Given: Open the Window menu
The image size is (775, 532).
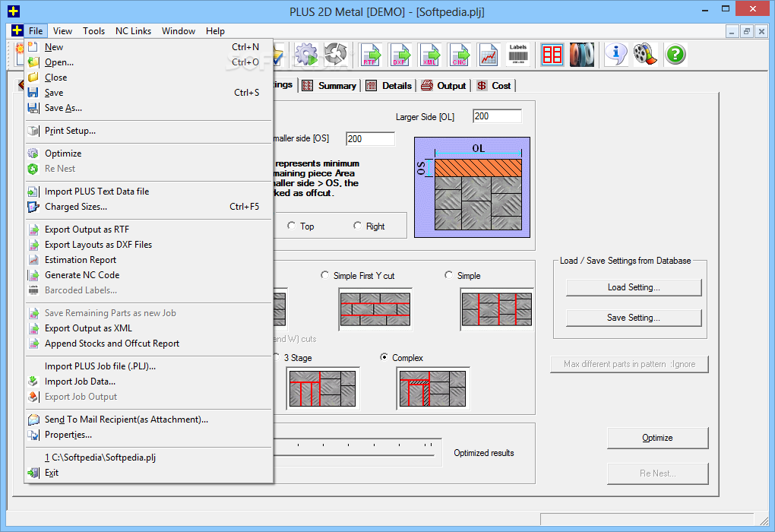Looking at the screenshot, I should 179,30.
